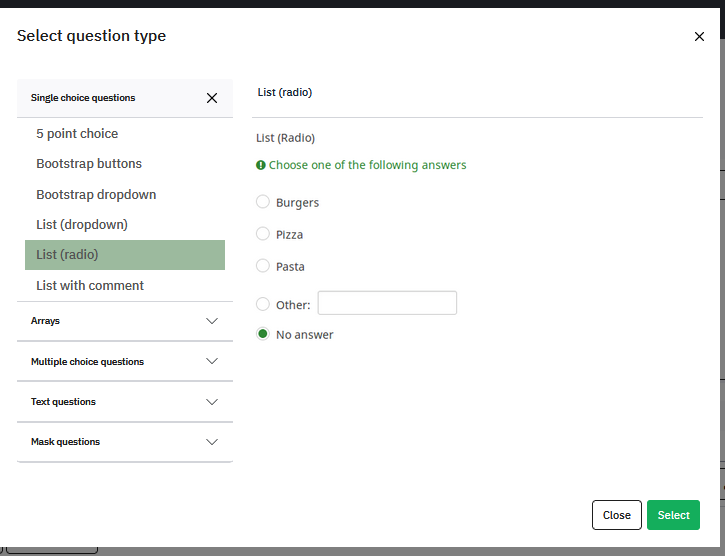Select the Other radio button

tap(263, 304)
